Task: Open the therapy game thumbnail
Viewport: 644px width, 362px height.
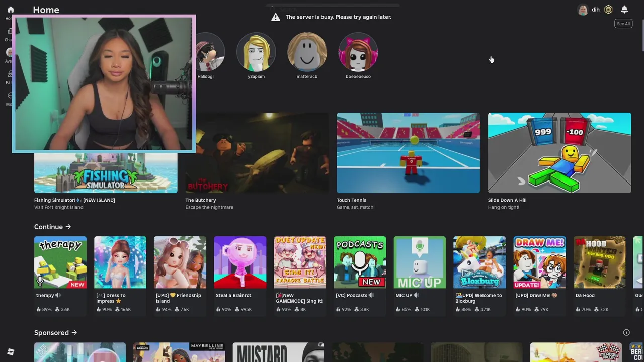Action: (60, 262)
